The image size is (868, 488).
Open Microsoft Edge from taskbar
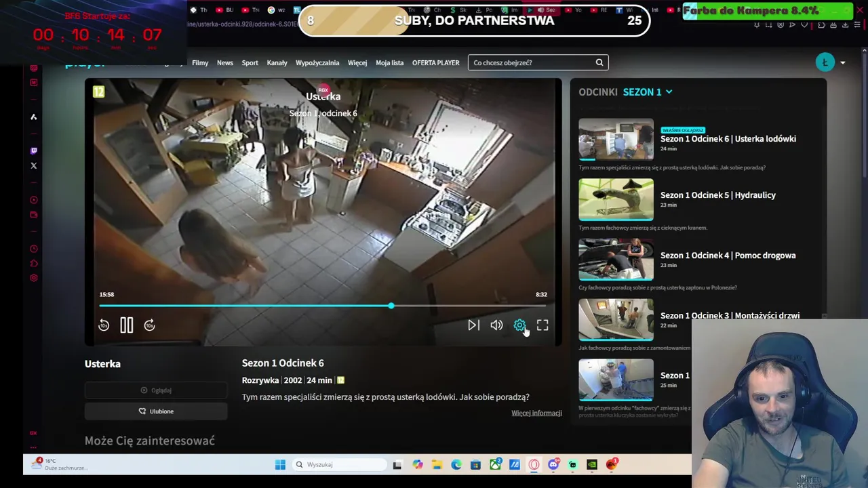(456, 465)
